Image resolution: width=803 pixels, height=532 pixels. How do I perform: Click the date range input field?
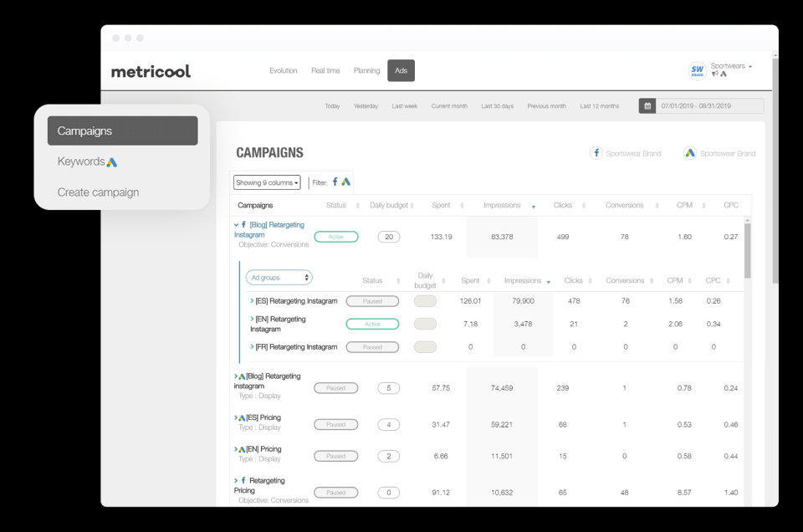point(710,106)
